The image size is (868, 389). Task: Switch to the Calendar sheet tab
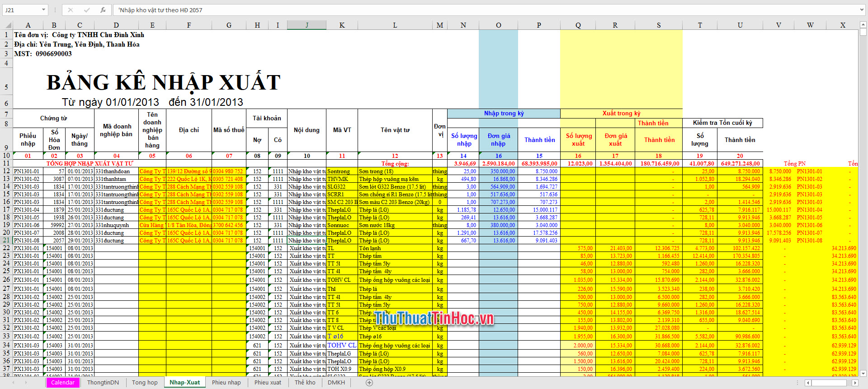[x=63, y=383]
